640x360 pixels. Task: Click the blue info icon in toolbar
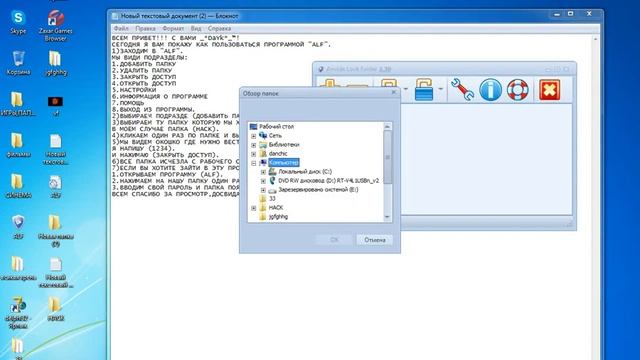490,89
